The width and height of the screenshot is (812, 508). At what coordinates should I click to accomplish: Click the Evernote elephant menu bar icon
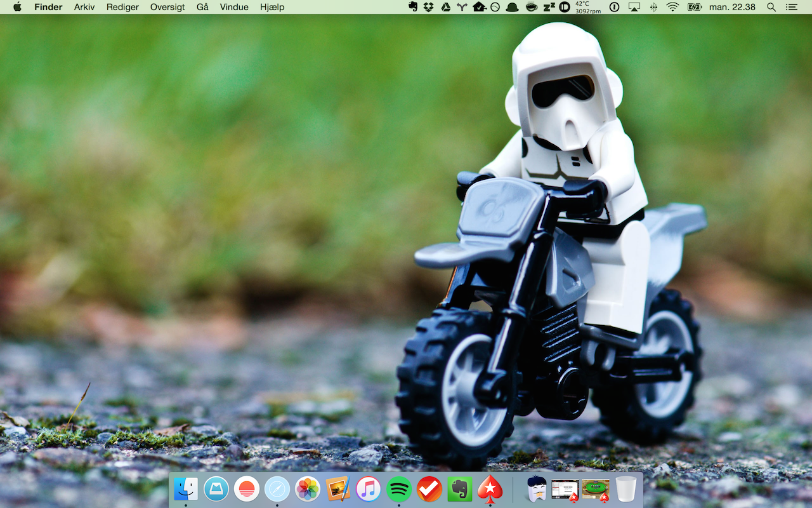tap(413, 7)
